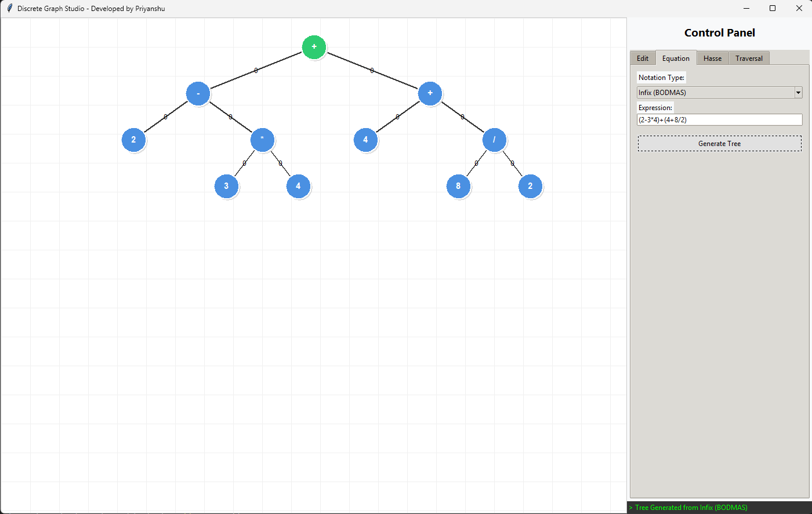This screenshot has height=514, width=812.
Task: Select the '*' multiplication operator node
Action: click(262, 140)
